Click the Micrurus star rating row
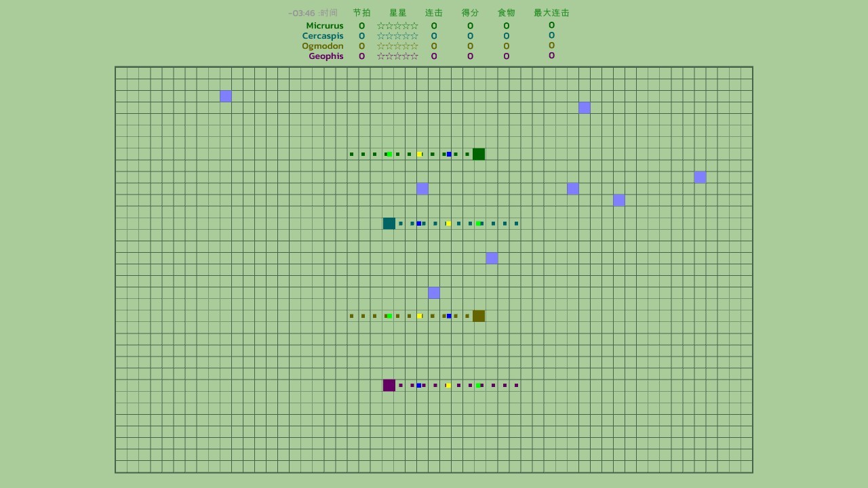The width and height of the screenshot is (868, 488). click(397, 26)
